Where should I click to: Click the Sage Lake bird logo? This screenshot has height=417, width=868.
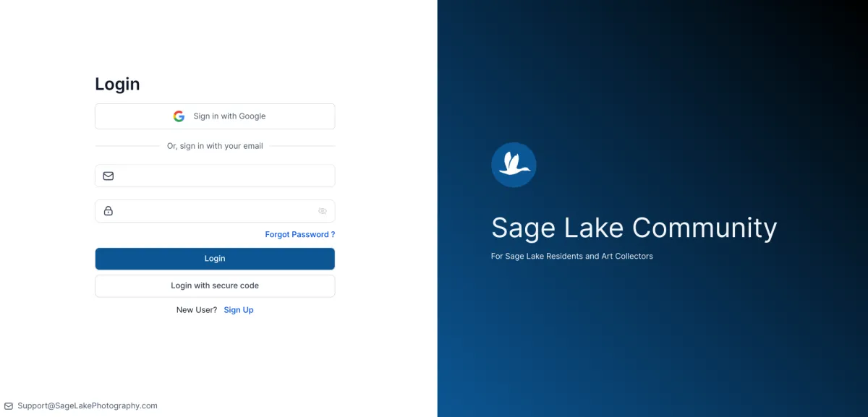pos(514,165)
